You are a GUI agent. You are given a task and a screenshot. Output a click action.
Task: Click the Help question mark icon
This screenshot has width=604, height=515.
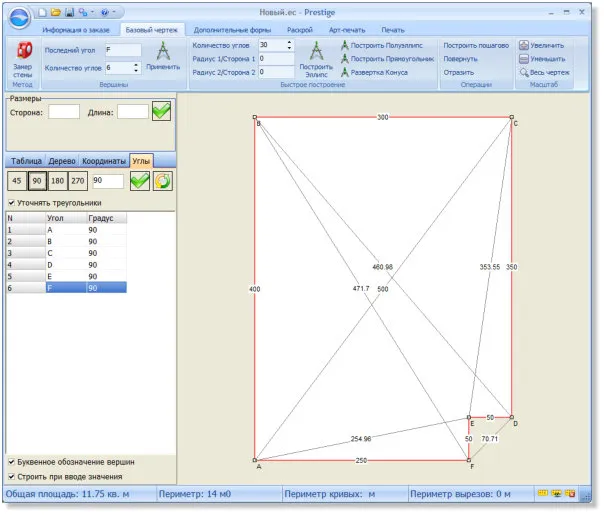[x=105, y=13]
